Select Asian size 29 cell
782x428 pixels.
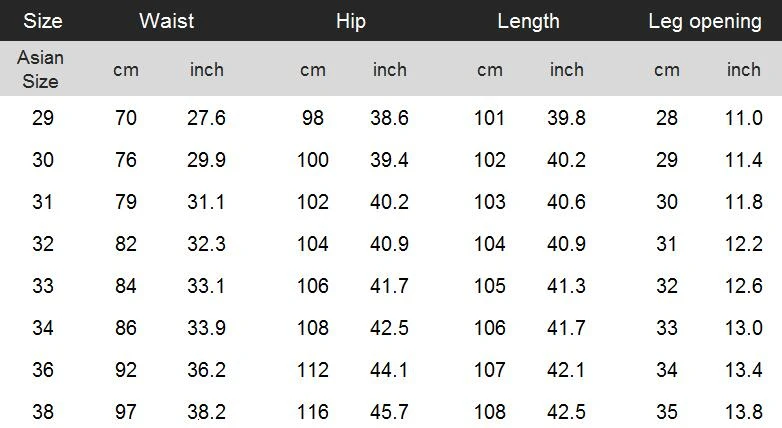tap(43, 118)
